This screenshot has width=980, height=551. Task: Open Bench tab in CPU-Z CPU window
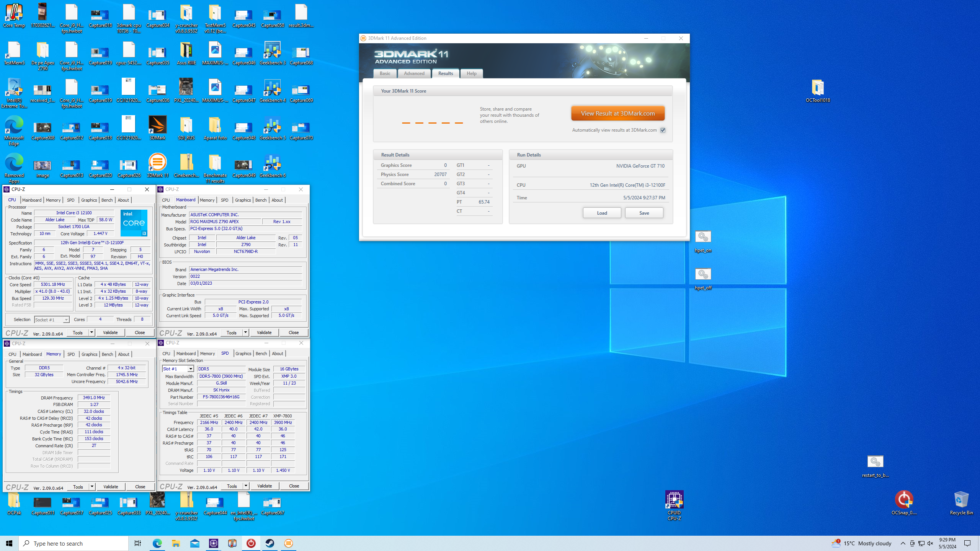pyautogui.click(x=107, y=200)
